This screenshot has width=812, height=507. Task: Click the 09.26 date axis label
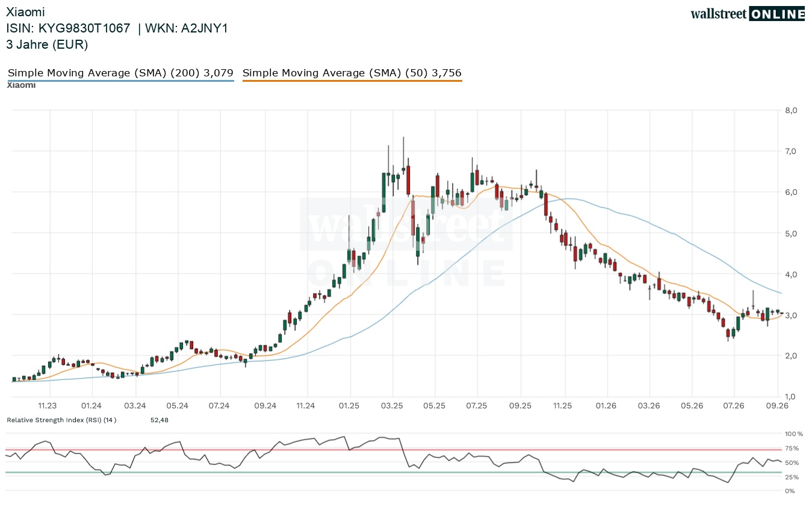pos(778,406)
